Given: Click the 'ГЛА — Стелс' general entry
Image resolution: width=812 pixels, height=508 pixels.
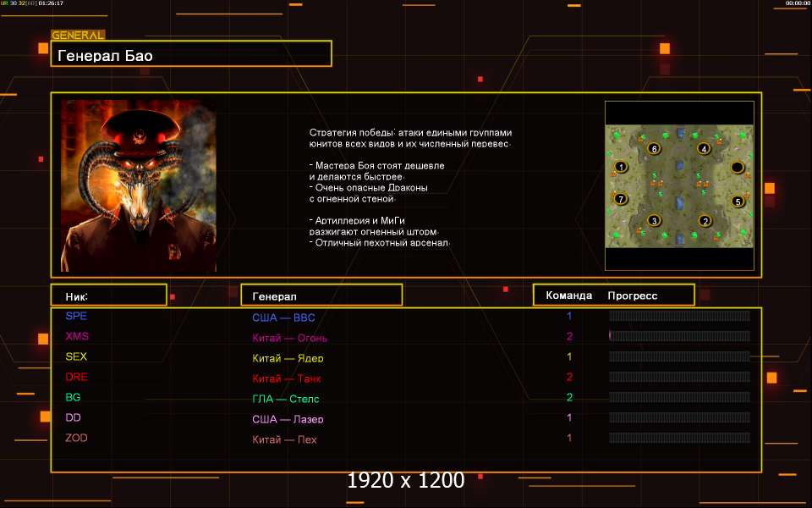Looking at the screenshot, I should [x=286, y=399].
